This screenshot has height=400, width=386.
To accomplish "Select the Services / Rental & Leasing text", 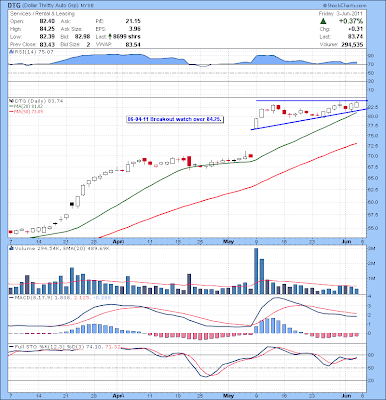I will click(x=42, y=14).
